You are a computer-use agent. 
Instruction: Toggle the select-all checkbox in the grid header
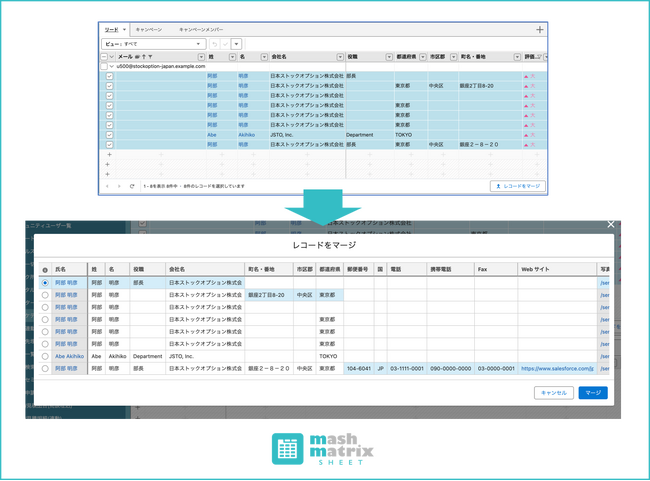point(103,57)
